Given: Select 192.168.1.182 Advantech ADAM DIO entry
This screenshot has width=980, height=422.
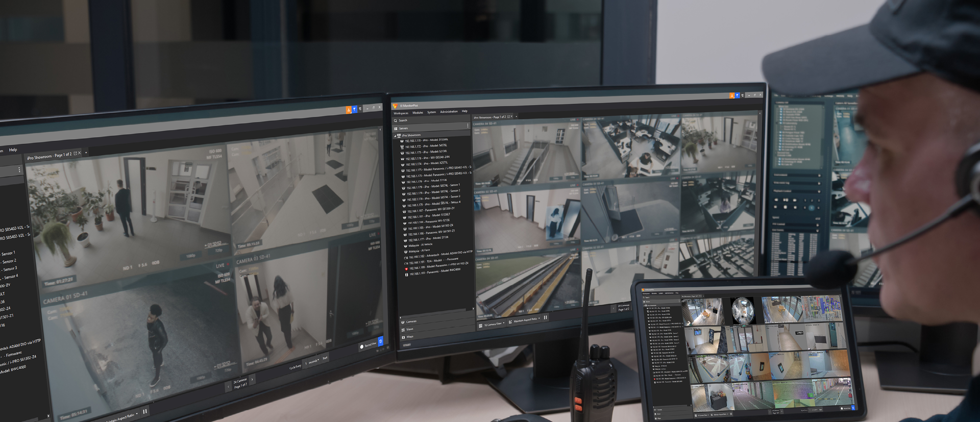Looking at the screenshot, I should coord(438,255).
